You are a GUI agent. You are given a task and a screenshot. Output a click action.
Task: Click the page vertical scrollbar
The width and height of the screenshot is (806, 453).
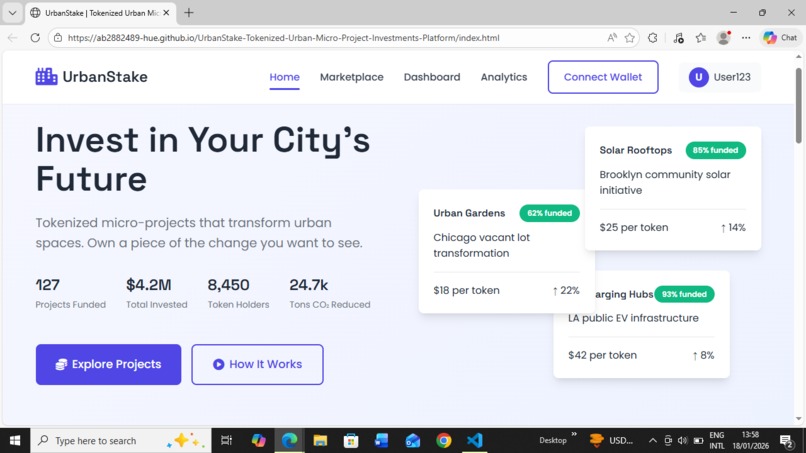tap(798, 105)
